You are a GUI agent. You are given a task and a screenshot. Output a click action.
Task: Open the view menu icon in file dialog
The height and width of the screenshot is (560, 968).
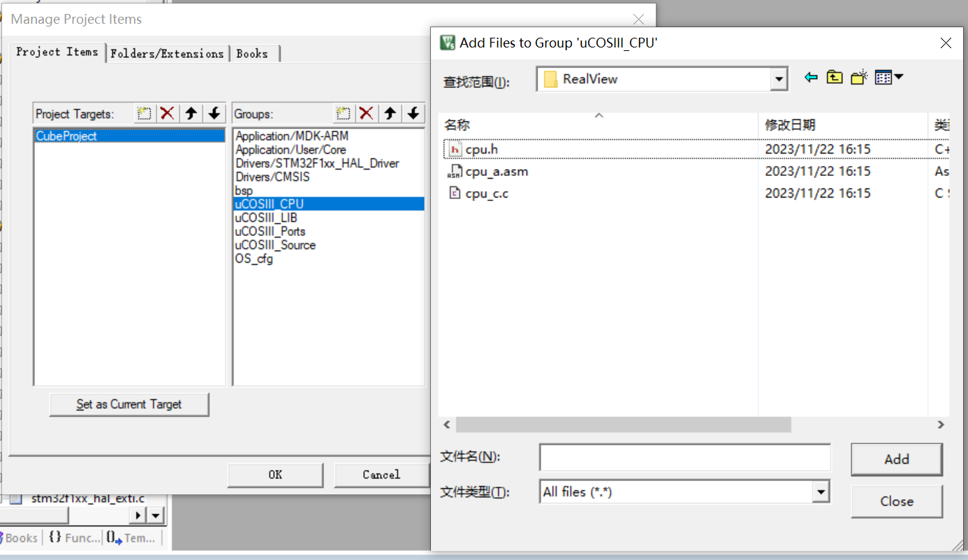point(889,78)
